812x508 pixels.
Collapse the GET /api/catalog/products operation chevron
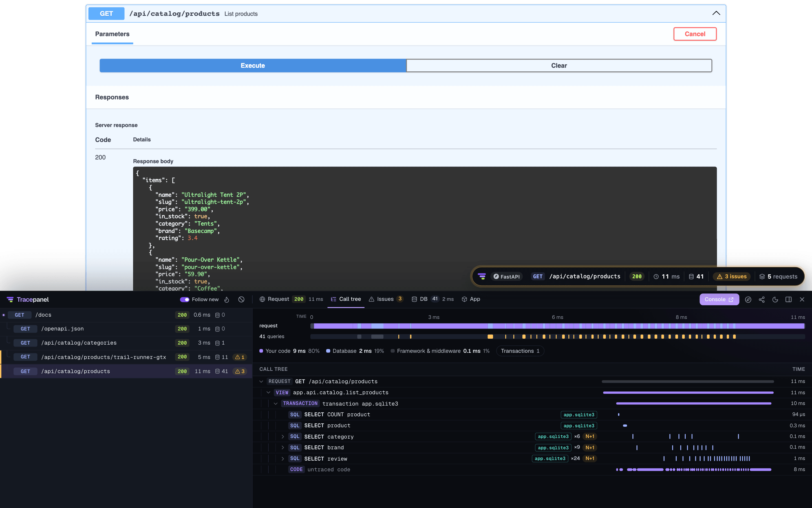click(716, 14)
